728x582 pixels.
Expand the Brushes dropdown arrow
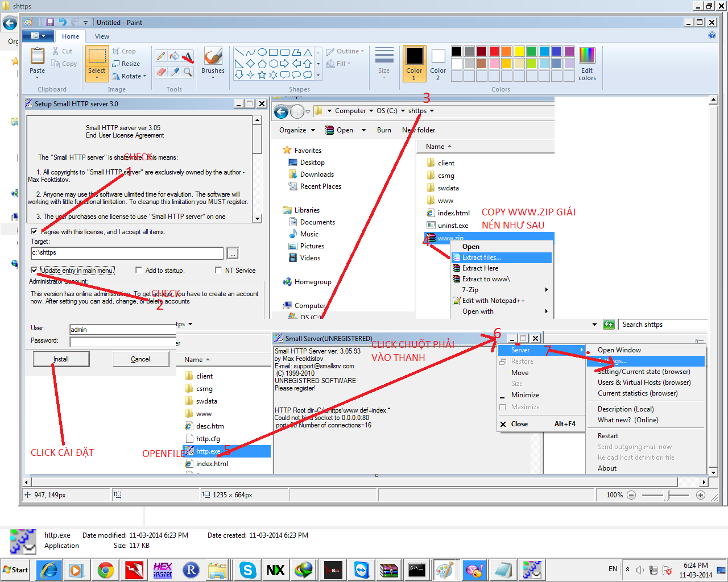coord(213,78)
